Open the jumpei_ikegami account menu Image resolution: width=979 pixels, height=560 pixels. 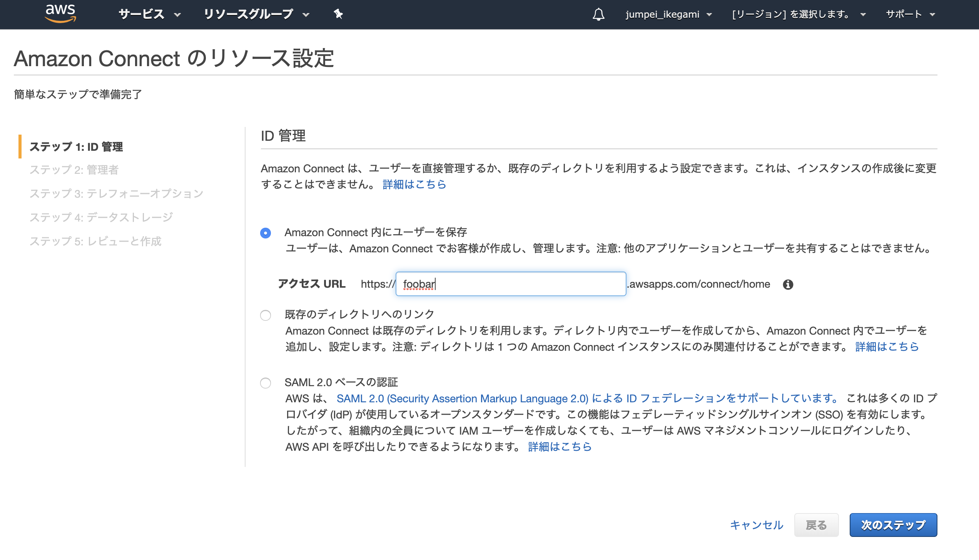pyautogui.click(x=668, y=15)
